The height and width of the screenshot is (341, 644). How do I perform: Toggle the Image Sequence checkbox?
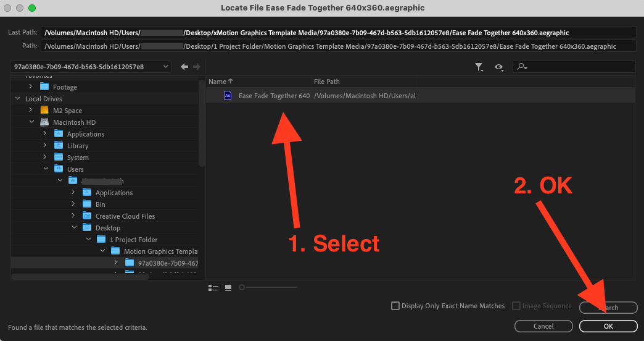pos(516,306)
